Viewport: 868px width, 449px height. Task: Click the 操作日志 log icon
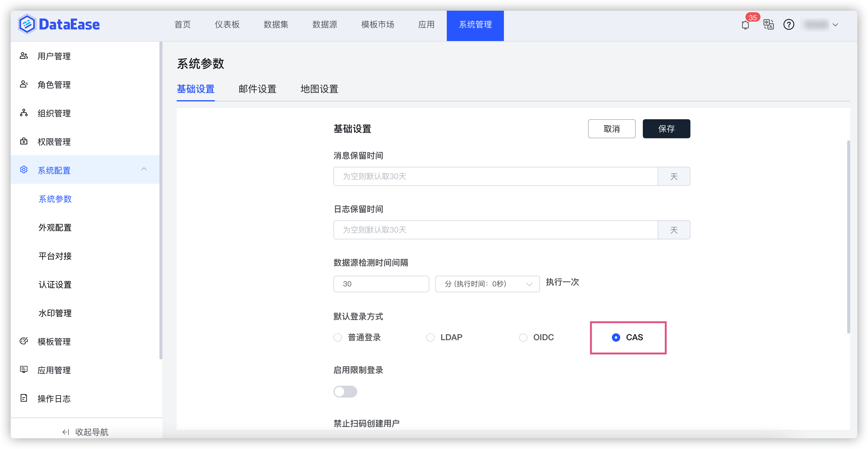[23, 398]
